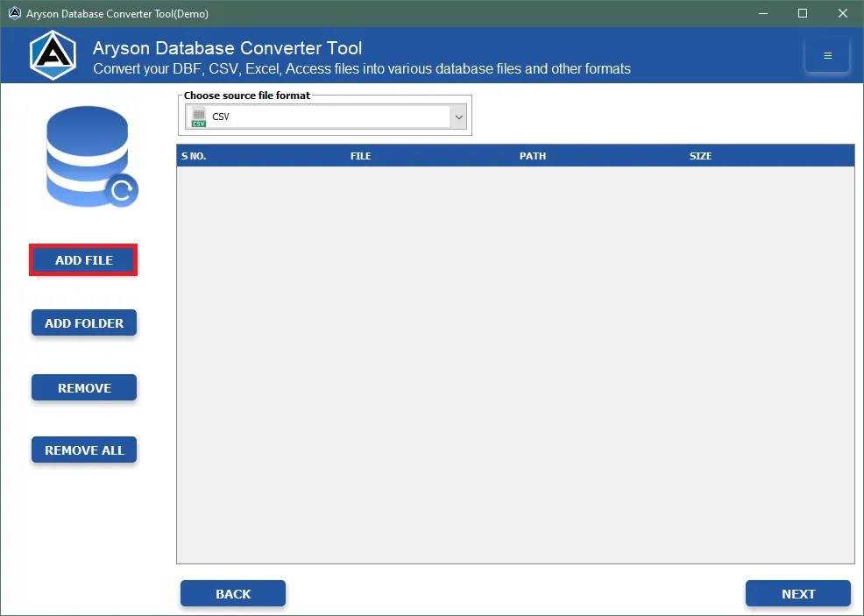This screenshot has width=864, height=616.
Task: Click the ADD FOLDER button
Action: [84, 322]
